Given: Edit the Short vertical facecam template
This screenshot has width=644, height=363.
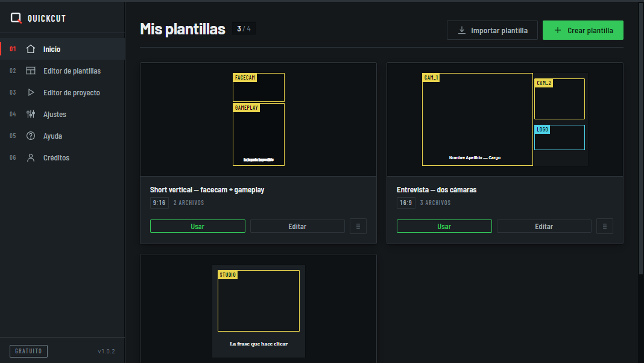Looking at the screenshot, I should pos(297,226).
